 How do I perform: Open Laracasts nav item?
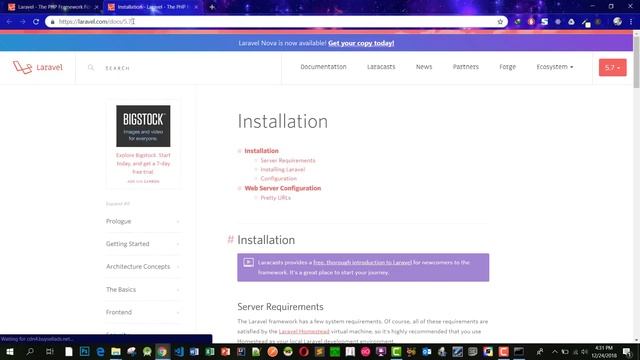click(x=381, y=67)
